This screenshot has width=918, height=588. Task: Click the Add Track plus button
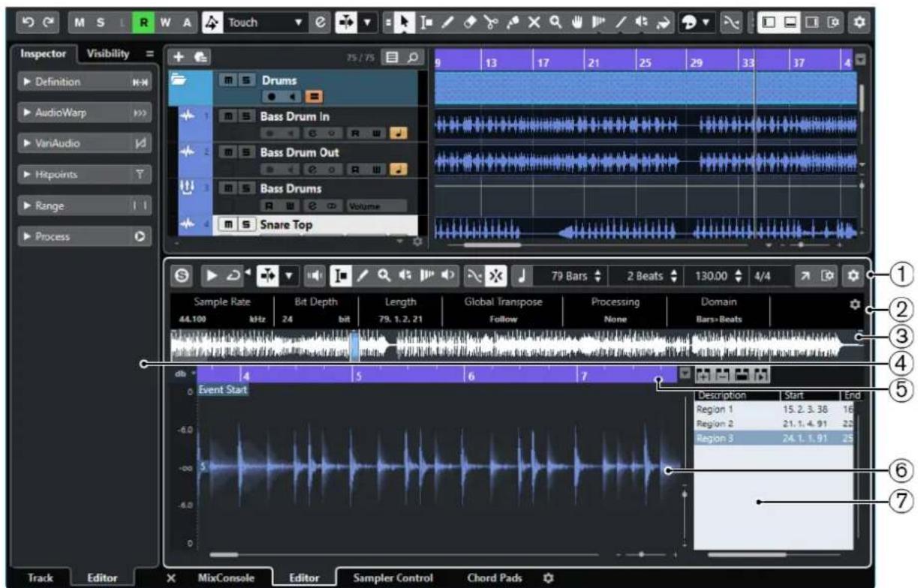coord(178,57)
